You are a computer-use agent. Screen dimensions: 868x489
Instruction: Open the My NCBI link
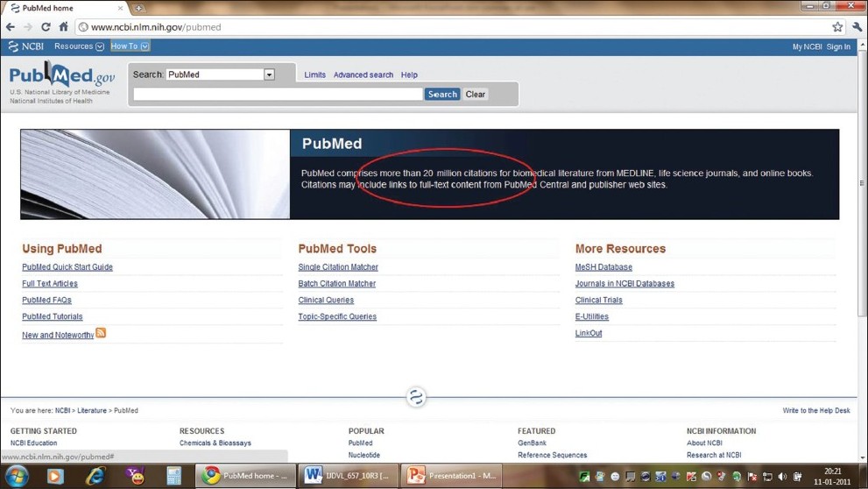(x=807, y=46)
